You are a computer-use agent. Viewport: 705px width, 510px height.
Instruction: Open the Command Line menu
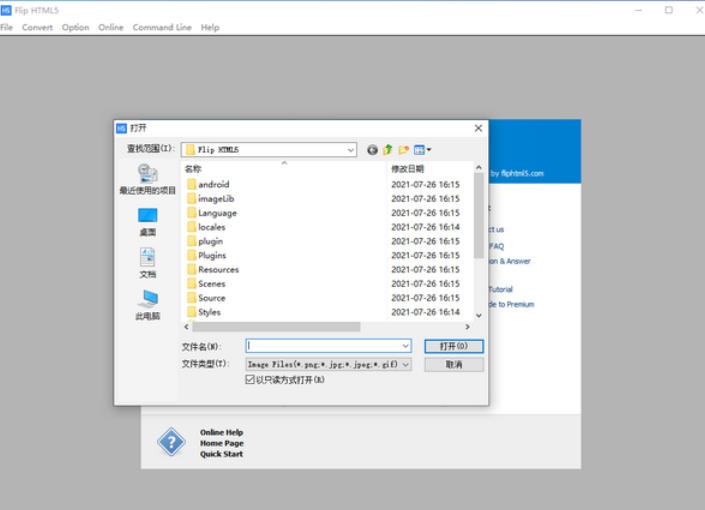(x=162, y=27)
